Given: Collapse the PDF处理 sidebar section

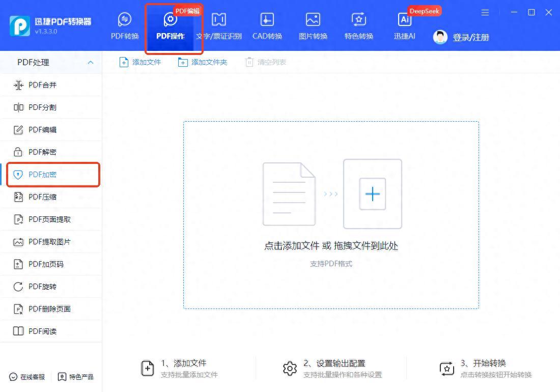Looking at the screenshot, I should click(x=91, y=62).
